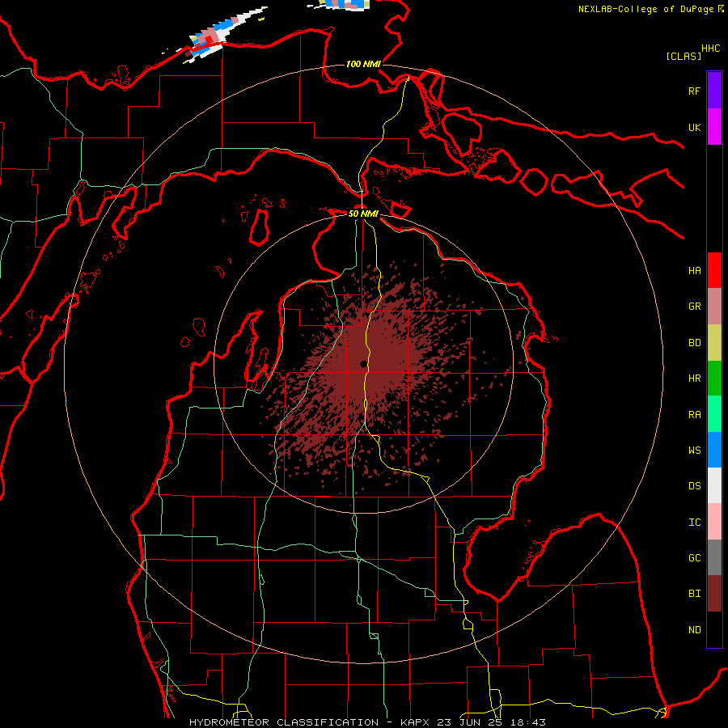Viewport: 728px width, 728px height.
Task: Click the BI dark red legend swatch
Action: [714, 594]
